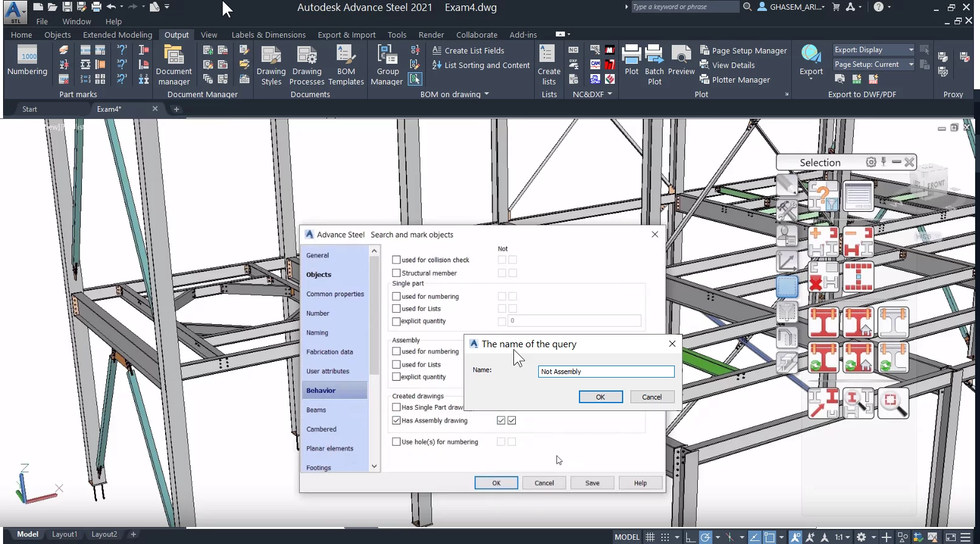Confirm the query name with OK
The height and width of the screenshot is (544, 980).
600,397
